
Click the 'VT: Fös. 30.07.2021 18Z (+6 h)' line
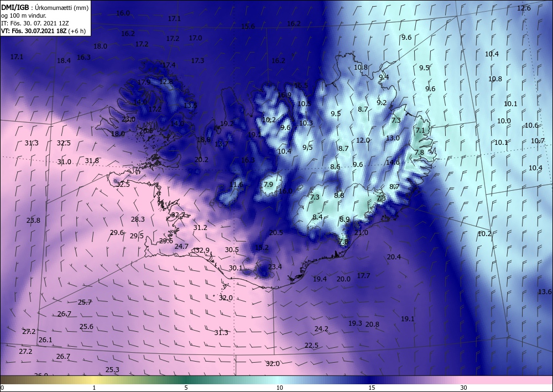coord(43,30)
